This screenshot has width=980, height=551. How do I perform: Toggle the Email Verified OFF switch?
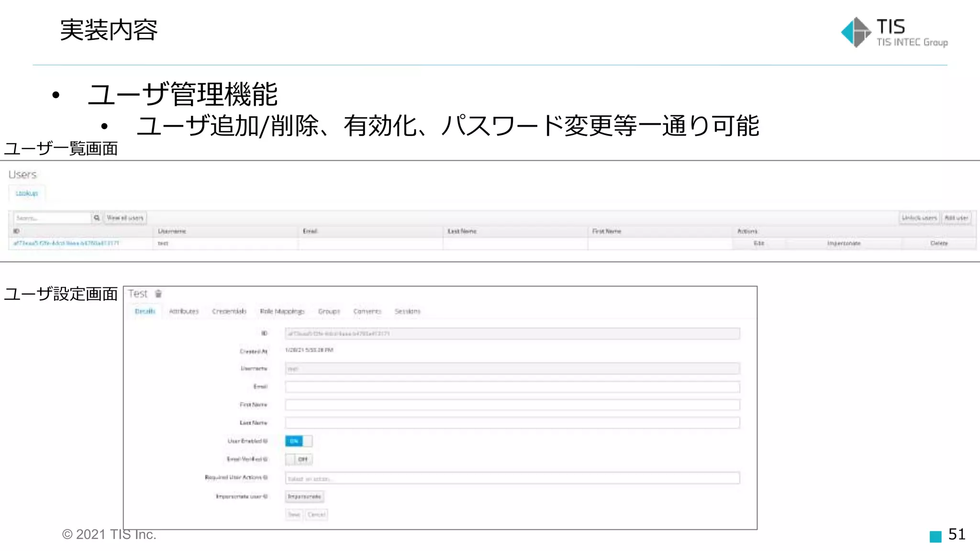tap(299, 459)
